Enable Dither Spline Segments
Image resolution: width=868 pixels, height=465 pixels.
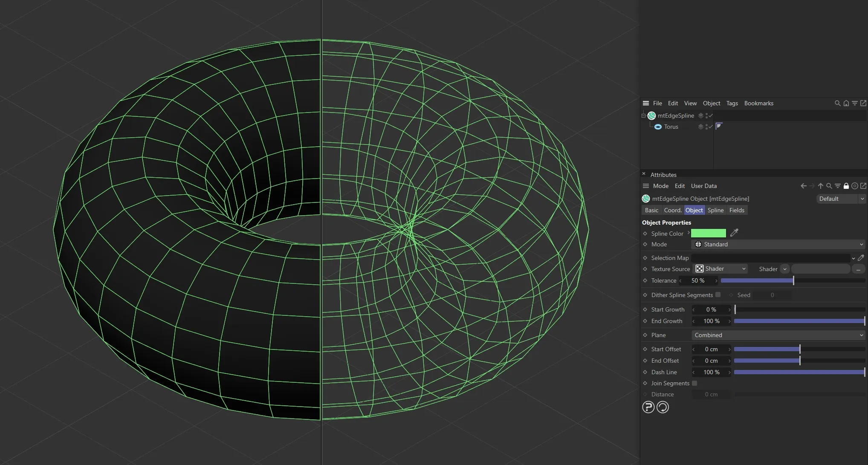coord(719,295)
